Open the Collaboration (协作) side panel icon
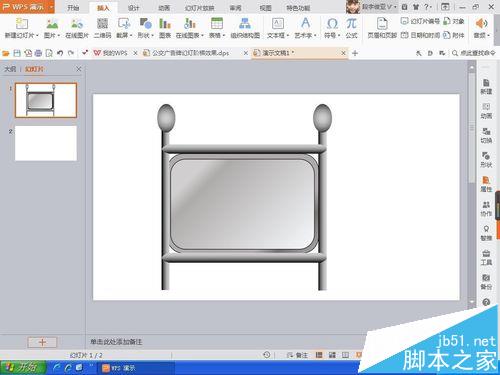Viewport: 500px width, 375px height. click(486, 209)
